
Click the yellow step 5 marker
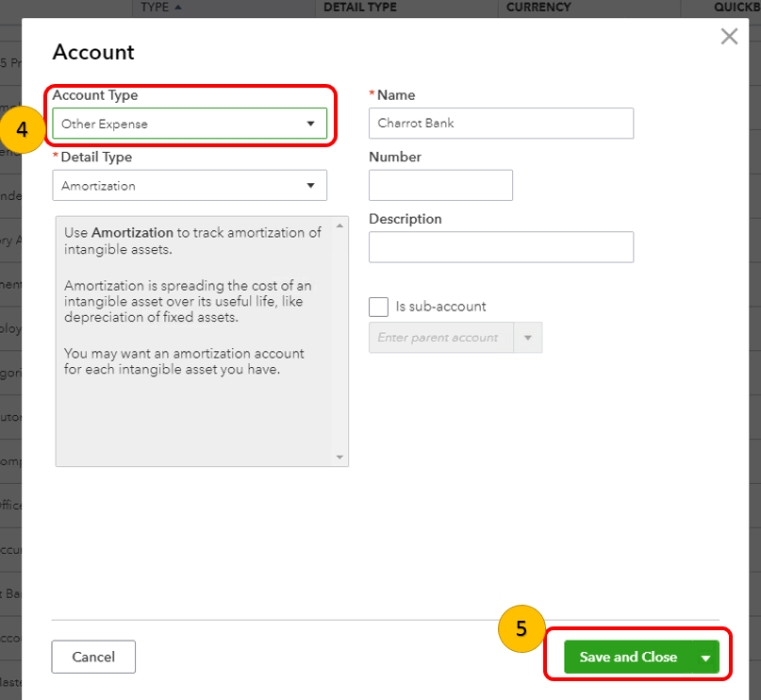[x=521, y=628]
